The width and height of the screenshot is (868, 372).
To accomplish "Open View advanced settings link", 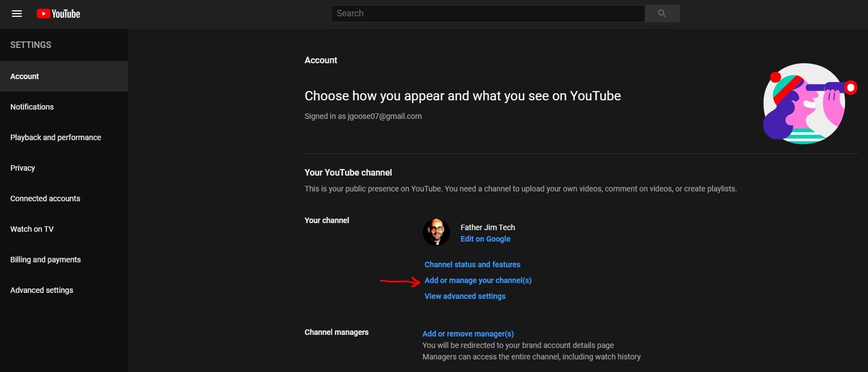I will (x=465, y=296).
